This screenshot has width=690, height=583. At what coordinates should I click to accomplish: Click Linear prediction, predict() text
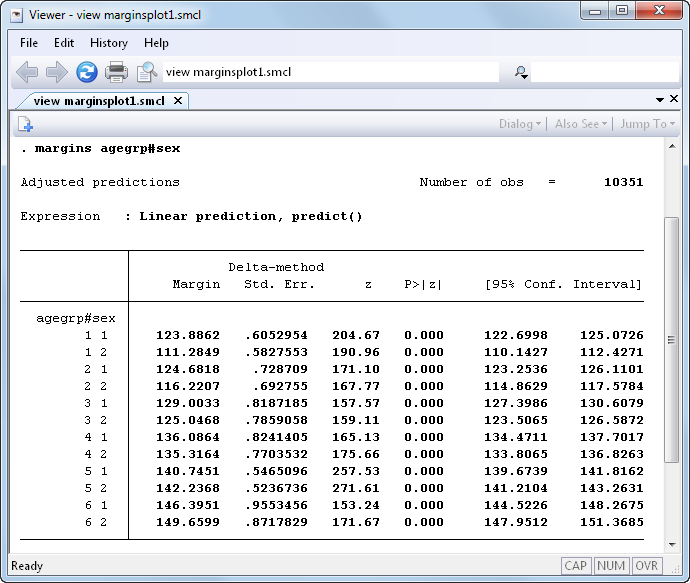pyautogui.click(x=251, y=216)
